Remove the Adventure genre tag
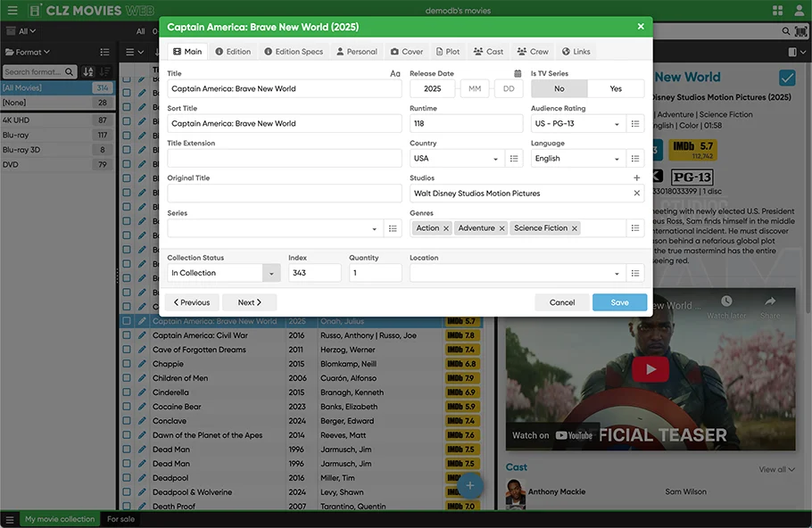This screenshot has width=812, height=528. pyautogui.click(x=501, y=228)
